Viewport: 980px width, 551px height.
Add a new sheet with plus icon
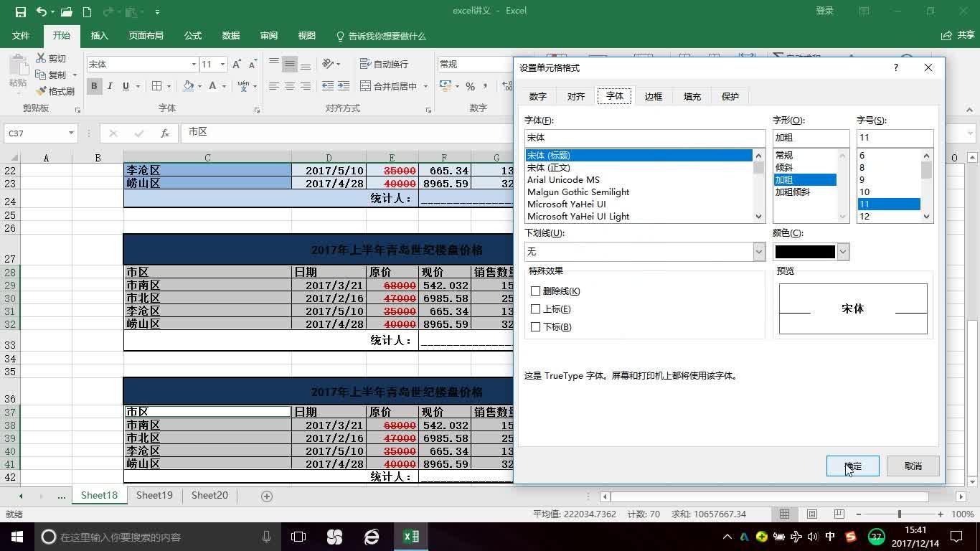[x=267, y=496]
